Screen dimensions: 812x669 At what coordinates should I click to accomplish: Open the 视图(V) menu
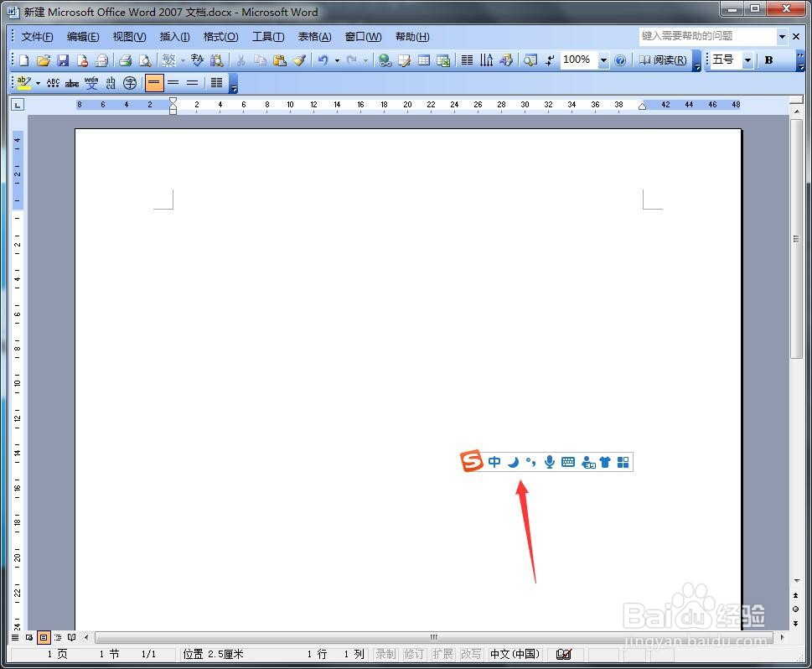point(129,37)
